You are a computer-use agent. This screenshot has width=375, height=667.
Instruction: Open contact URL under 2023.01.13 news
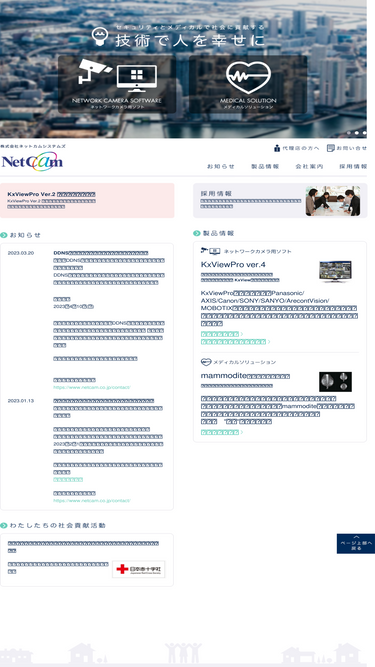(92, 501)
